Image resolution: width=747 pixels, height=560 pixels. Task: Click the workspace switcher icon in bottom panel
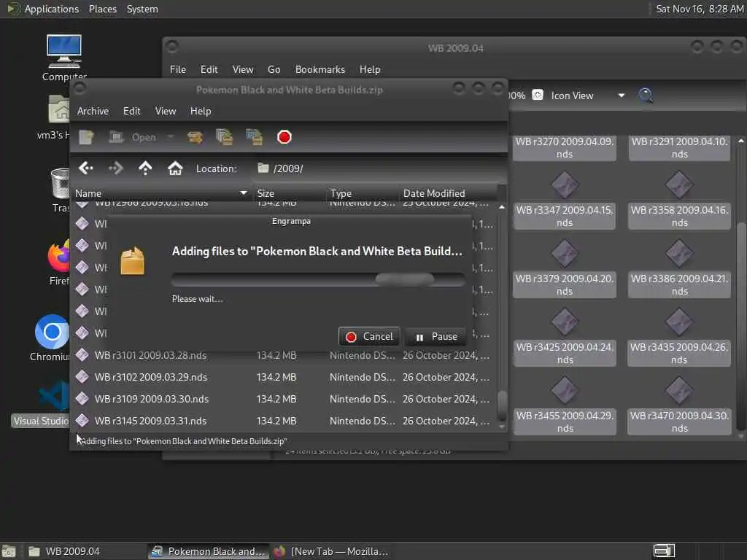tap(664, 551)
